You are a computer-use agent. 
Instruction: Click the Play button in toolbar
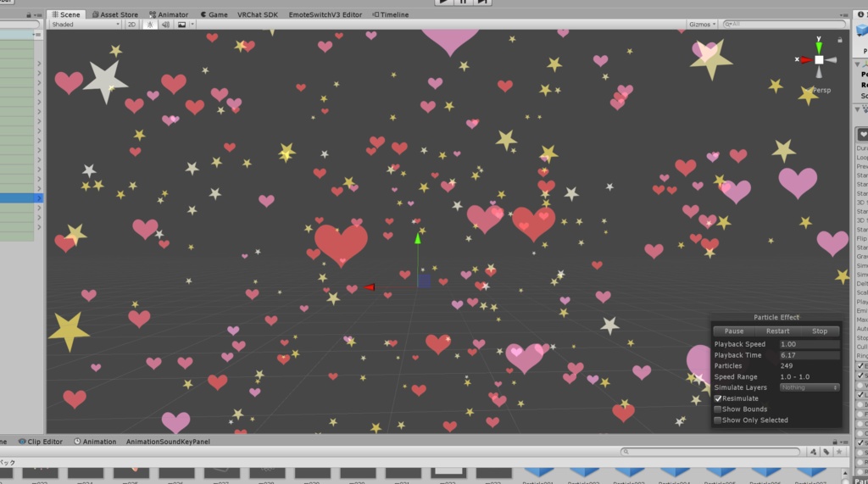[443, 3]
